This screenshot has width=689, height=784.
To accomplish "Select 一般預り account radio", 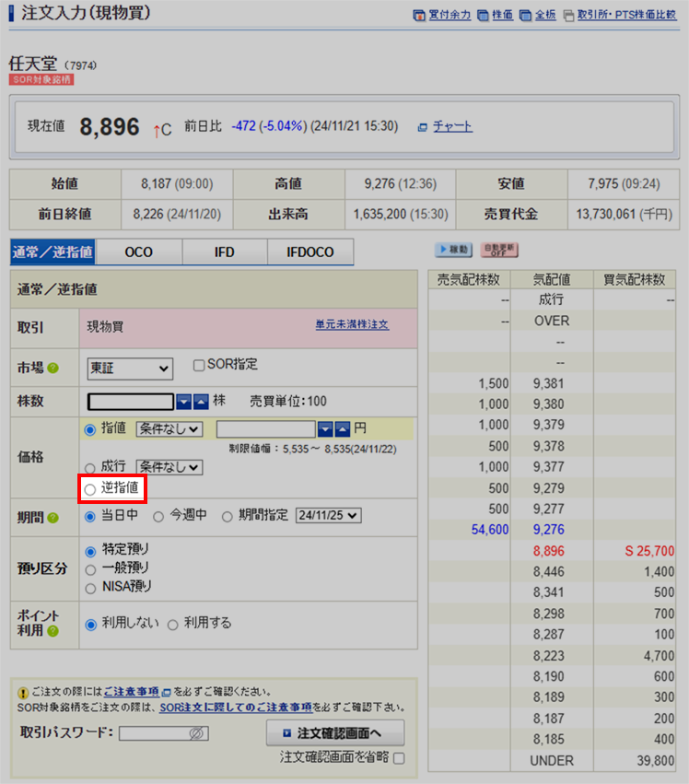I will [90, 570].
